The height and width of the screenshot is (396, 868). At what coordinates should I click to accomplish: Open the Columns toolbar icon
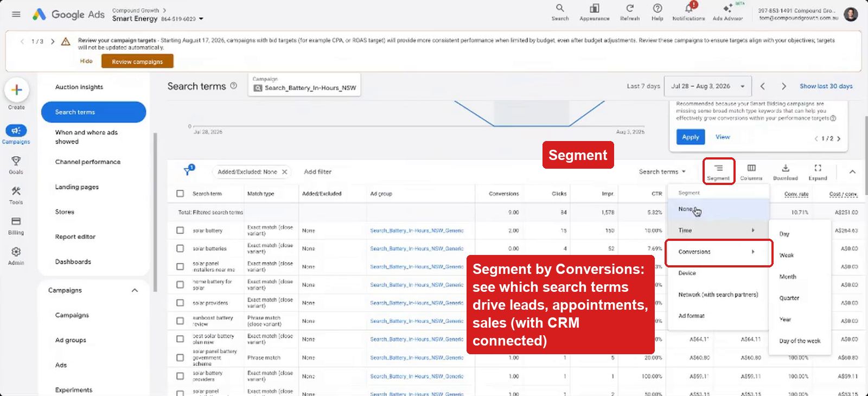[751, 171]
